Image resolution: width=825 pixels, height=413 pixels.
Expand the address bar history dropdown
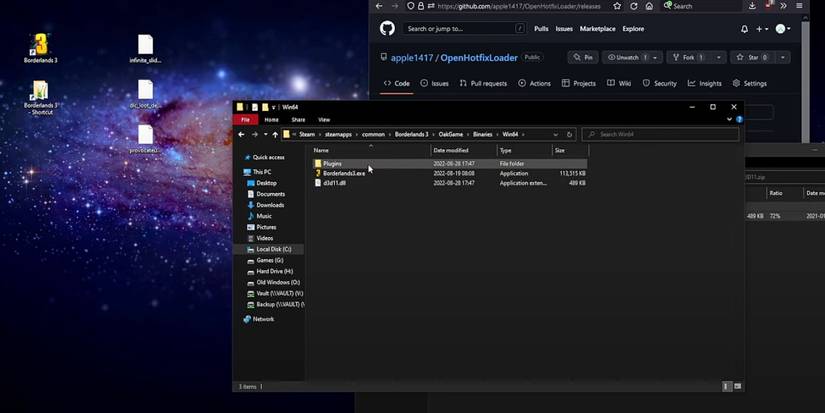[x=556, y=134]
